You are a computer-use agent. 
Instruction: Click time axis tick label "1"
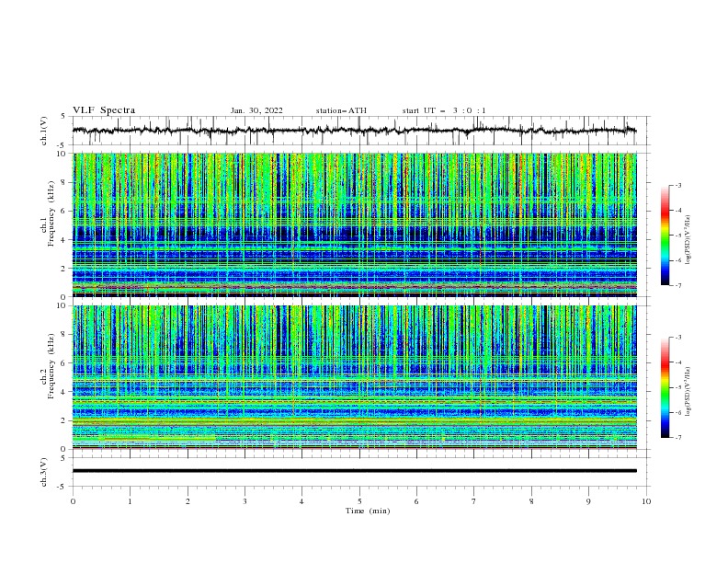(x=130, y=501)
